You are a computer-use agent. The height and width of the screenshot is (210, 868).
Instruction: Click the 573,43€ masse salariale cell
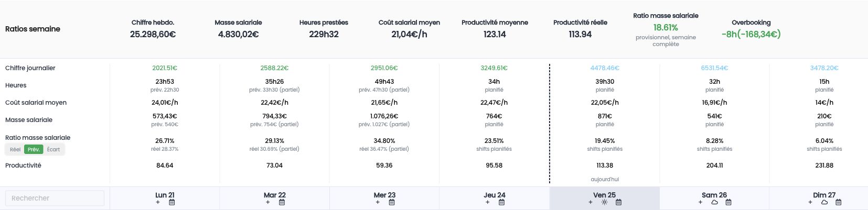(x=165, y=116)
